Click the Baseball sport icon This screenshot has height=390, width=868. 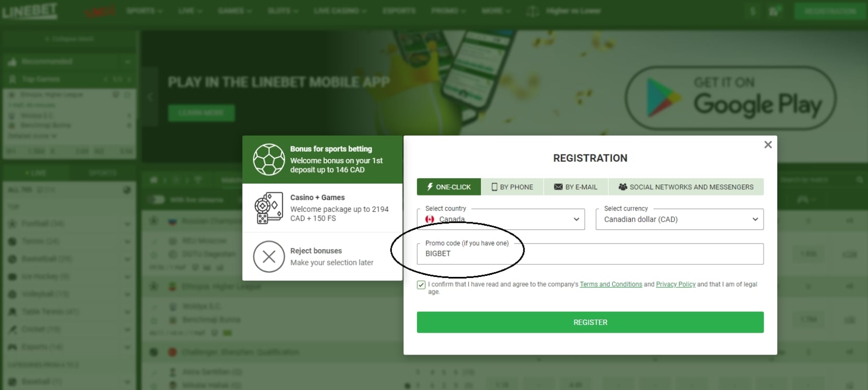click(x=13, y=382)
